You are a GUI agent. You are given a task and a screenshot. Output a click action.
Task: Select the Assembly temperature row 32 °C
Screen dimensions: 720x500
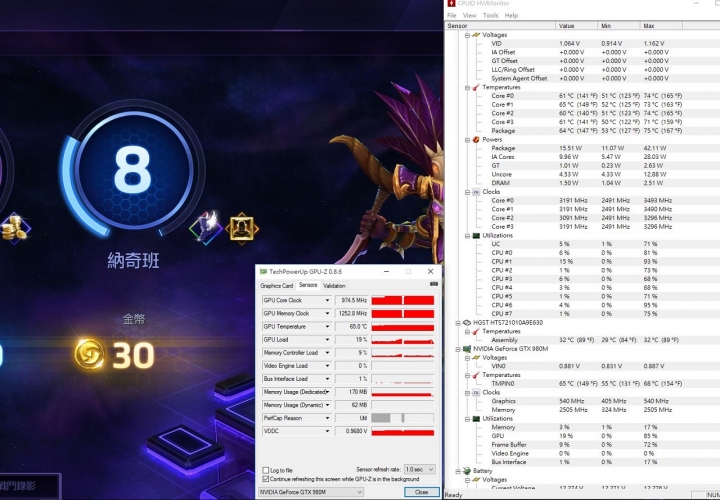click(586, 340)
